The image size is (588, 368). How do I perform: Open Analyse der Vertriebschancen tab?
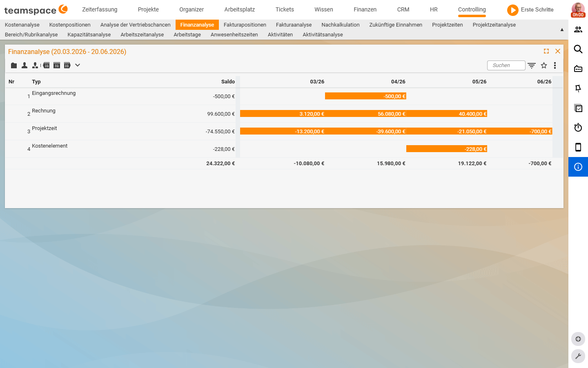(x=136, y=25)
